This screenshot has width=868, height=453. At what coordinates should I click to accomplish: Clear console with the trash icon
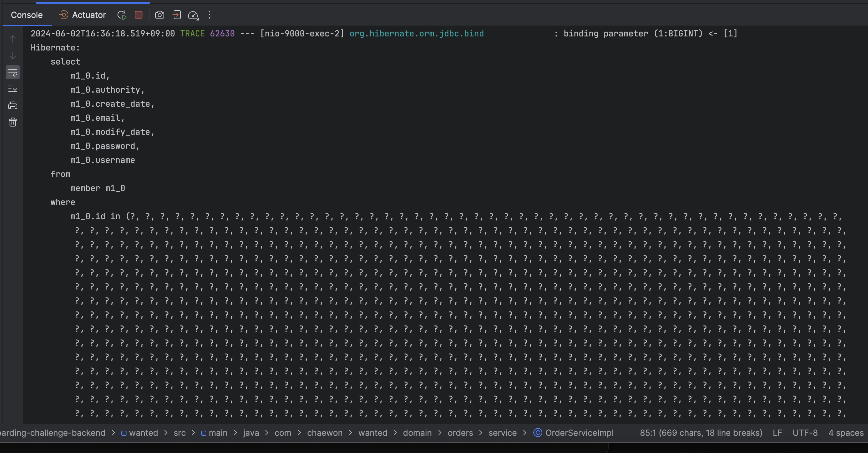coord(13,122)
